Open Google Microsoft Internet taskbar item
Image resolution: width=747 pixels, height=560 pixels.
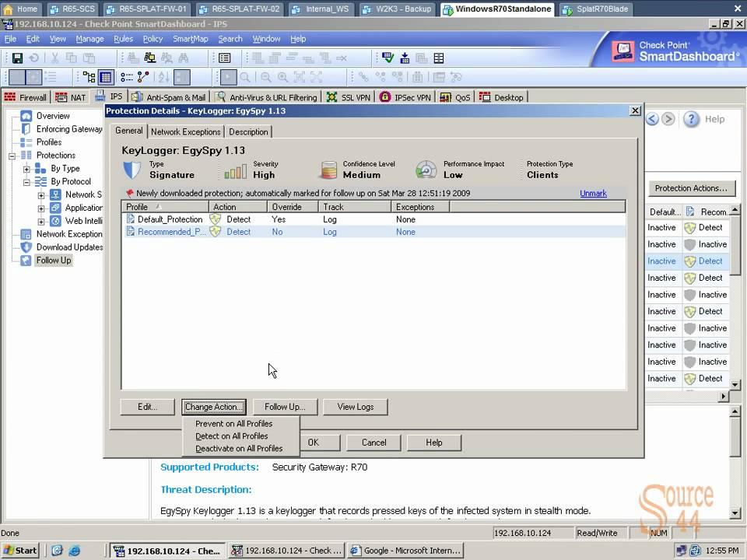pos(406,551)
